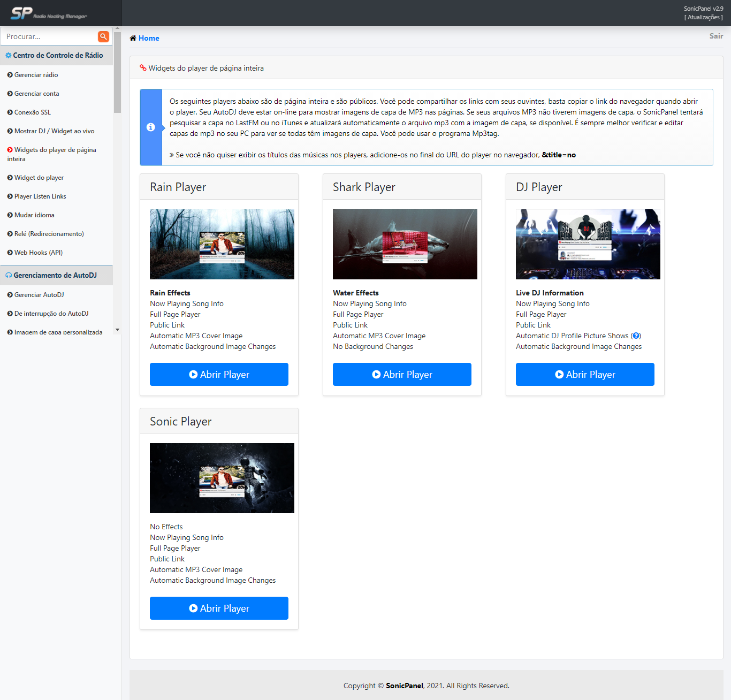Focus the Procurar search field

pyautogui.click(x=49, y=36)
